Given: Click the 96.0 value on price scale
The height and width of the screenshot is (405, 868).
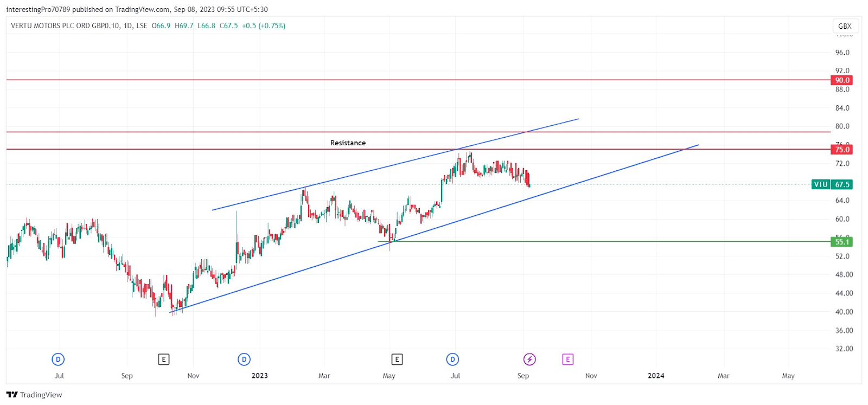Looking at the screenshot, I should [843, 53].
